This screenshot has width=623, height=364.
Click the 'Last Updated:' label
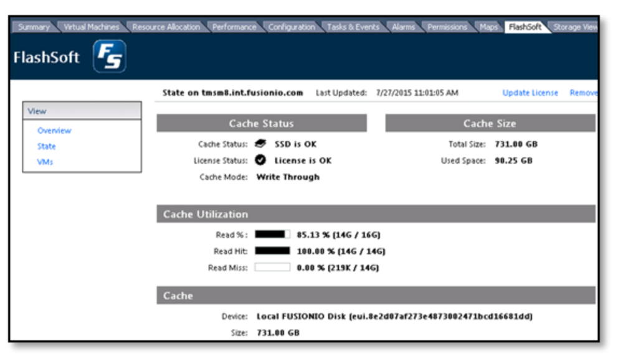[x=341, y=93]
